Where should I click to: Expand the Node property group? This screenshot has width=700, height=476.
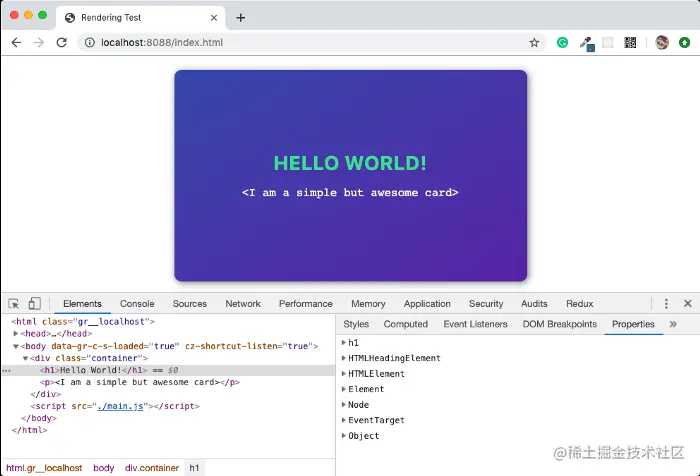344,405
